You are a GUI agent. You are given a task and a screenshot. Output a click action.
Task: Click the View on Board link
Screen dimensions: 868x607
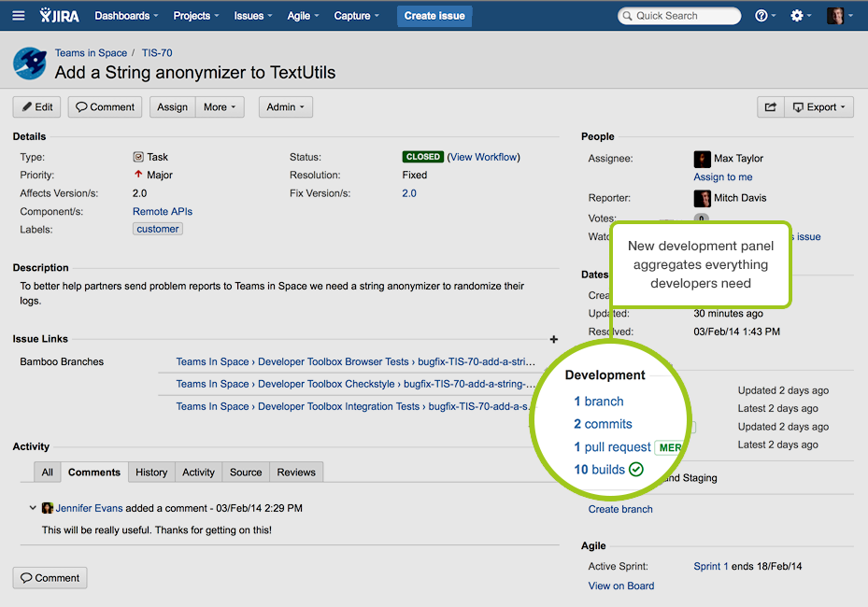click(621, 586)
